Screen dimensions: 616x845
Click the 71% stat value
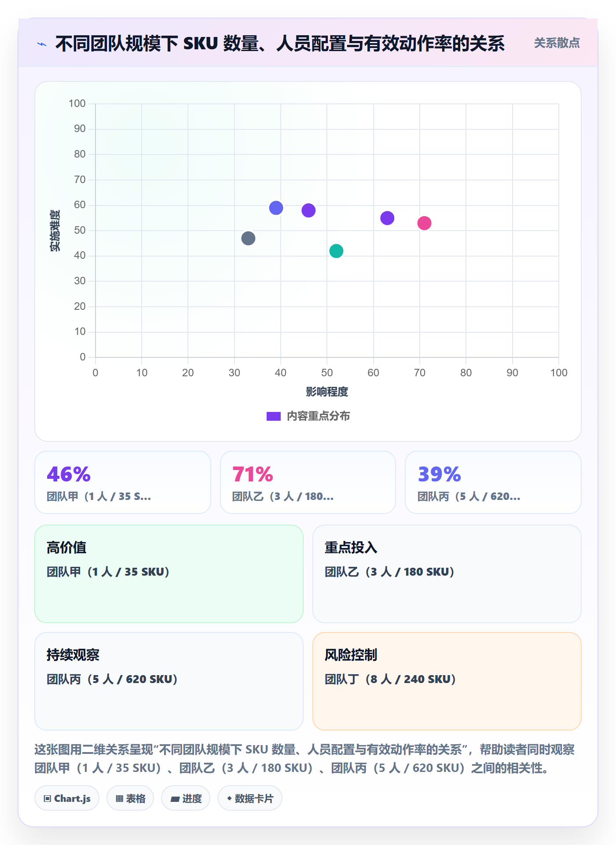click(x=253, y=474)
